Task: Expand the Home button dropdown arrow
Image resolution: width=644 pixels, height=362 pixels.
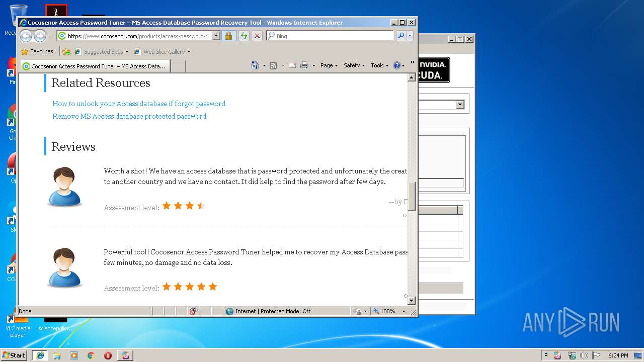Action: [x=264, y=65]
